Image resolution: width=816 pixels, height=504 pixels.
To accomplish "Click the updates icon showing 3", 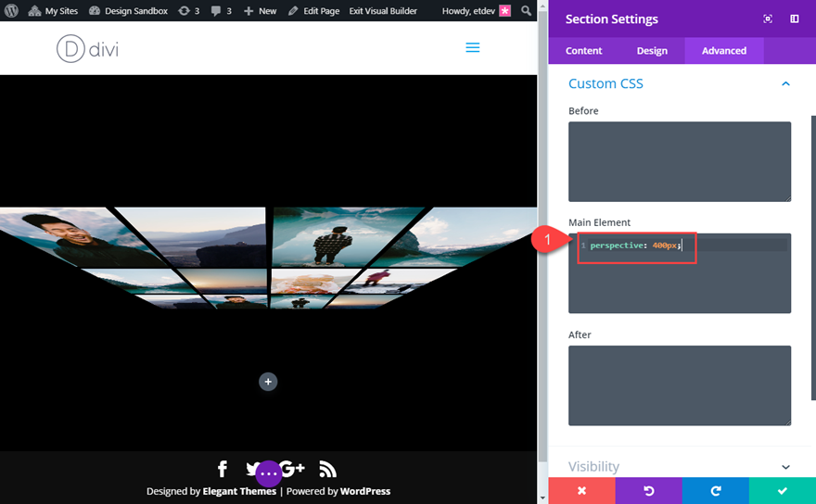I will (189, 10).
